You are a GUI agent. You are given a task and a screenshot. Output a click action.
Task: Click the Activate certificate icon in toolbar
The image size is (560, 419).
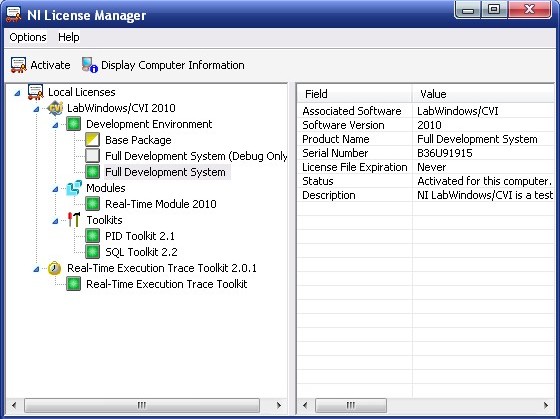click(19, 65)
